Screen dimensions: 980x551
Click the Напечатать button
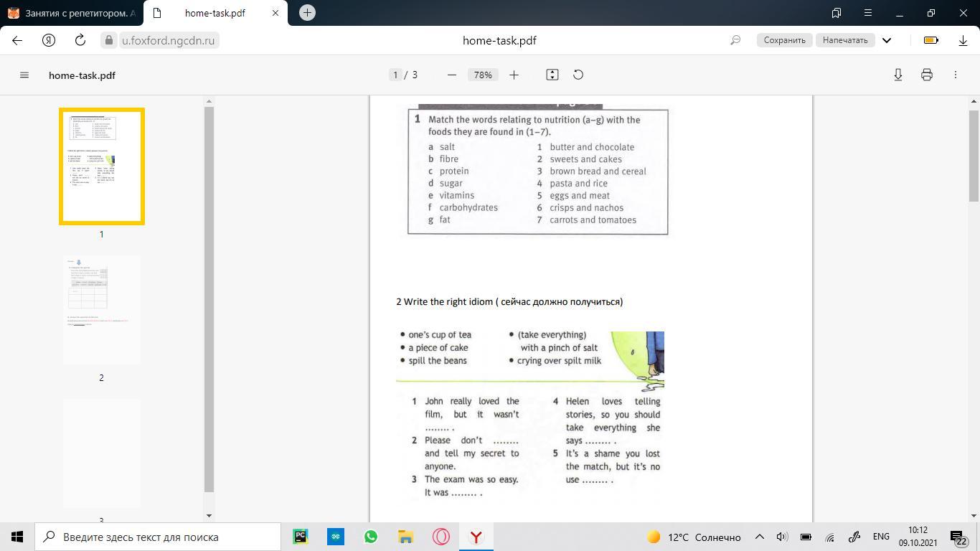[x=845, y=40]
